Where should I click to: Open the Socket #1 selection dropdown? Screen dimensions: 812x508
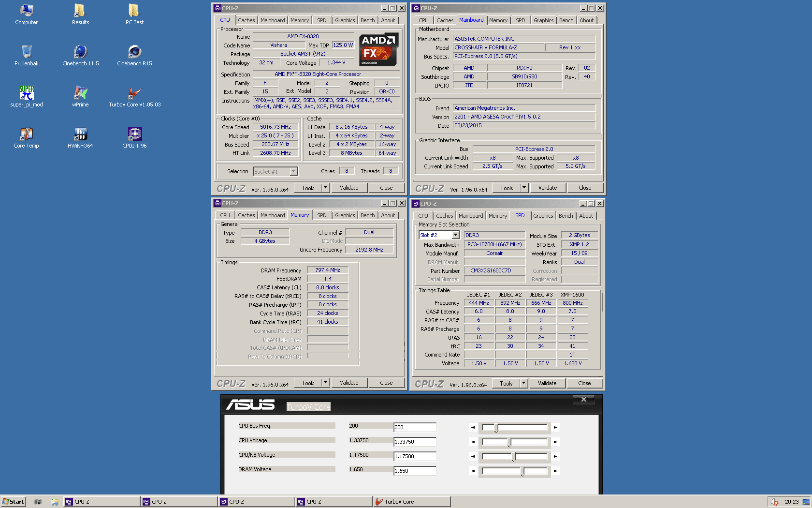click(x=293, y=172)
